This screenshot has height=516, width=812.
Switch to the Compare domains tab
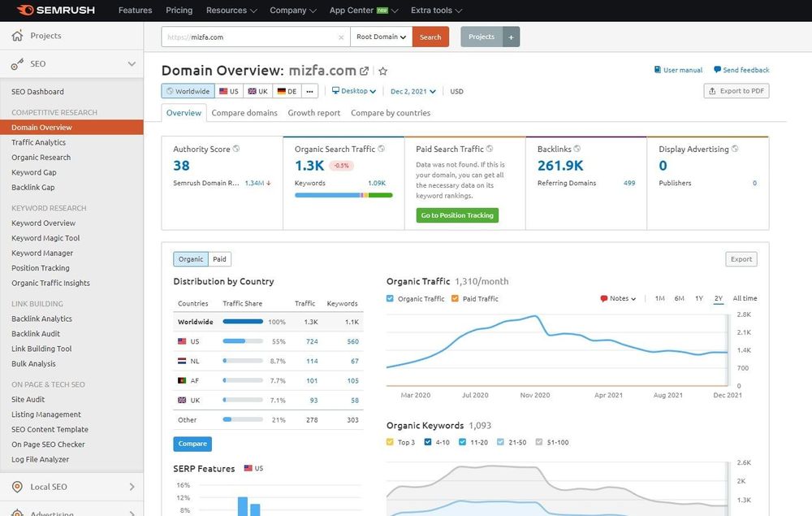(247, 113)
